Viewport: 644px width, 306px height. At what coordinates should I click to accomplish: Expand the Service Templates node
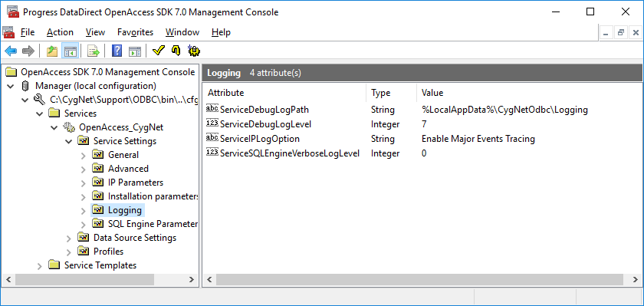[39, 266]
